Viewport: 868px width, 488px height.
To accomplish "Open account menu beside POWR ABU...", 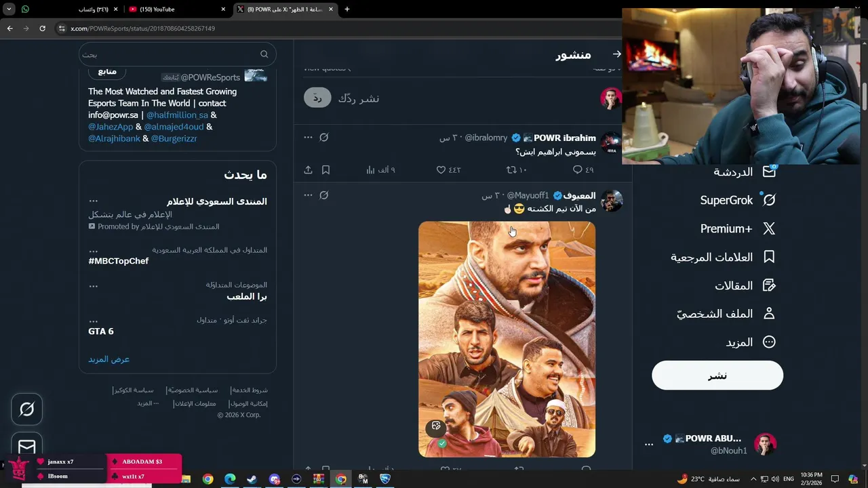I will tap(649, 445).
